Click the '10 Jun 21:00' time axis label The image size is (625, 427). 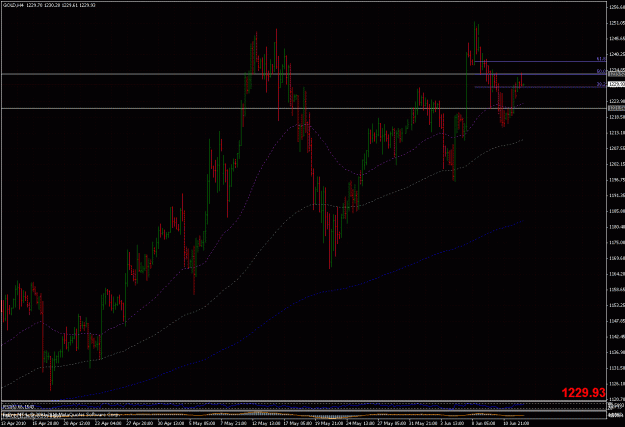tap(516, 423)
